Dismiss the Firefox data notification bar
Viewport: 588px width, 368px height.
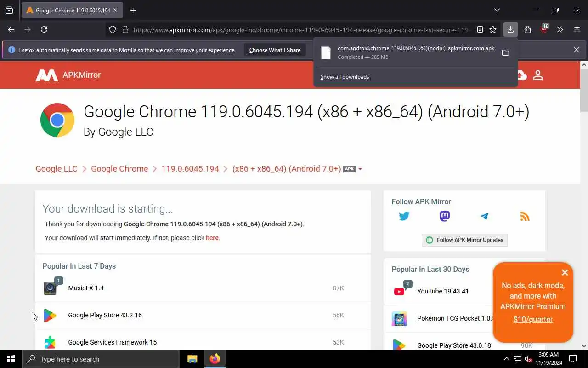(577, 50)
